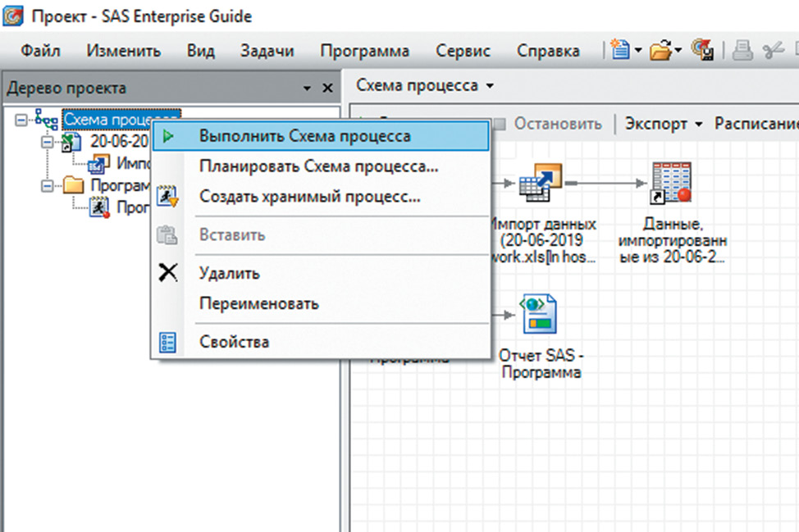Click the green run arrow in context menu
Viewport: 799px width, 532px height.
167,136
